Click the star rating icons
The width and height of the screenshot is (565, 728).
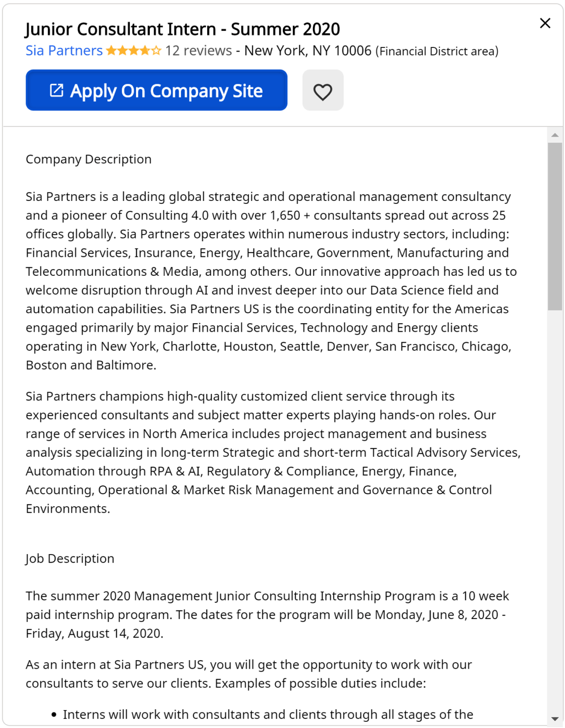133,51
